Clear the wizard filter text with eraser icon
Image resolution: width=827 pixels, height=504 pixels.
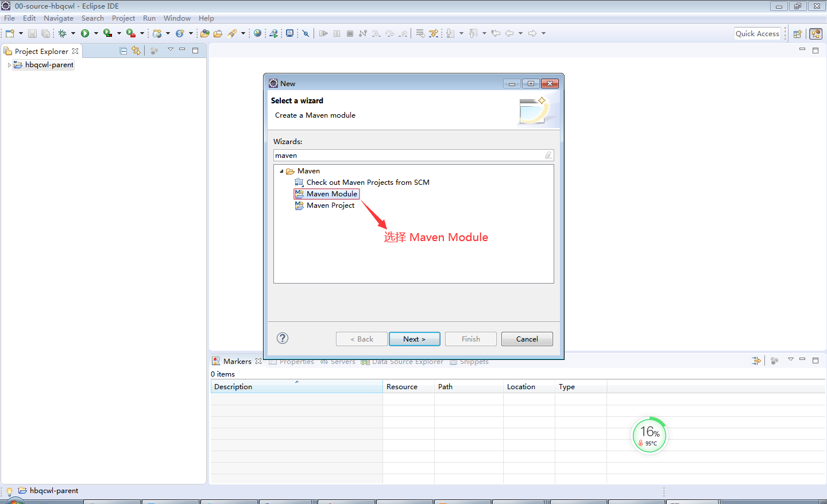tap(548, 155)
